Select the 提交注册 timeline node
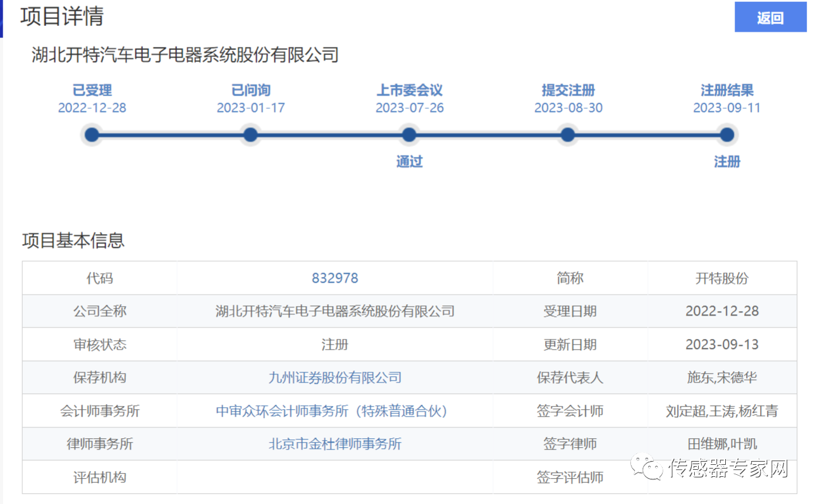This screenshot has height=504, width=815. [x=568, y=135]
